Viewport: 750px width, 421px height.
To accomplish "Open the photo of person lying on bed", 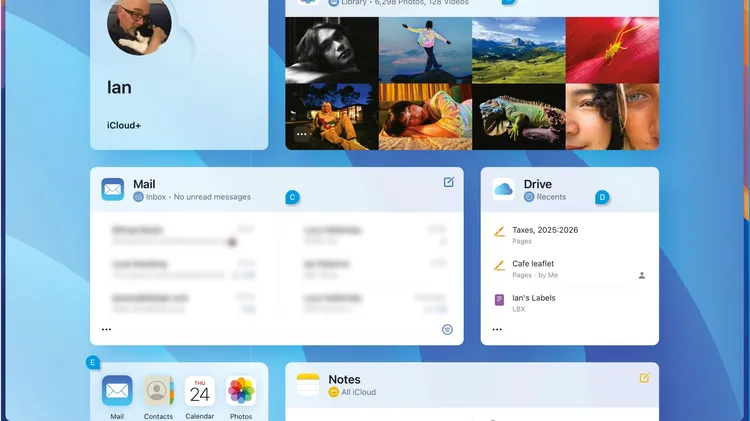I will click(425, 117).
